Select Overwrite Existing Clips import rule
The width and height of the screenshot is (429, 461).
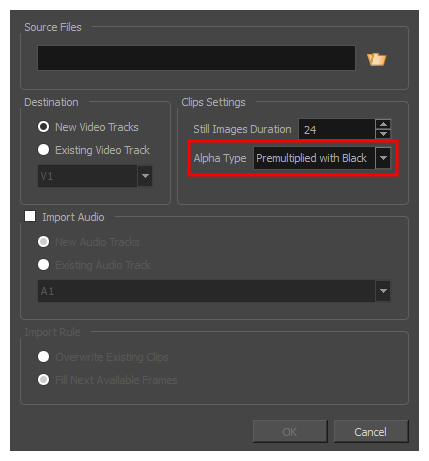(43, 357)
